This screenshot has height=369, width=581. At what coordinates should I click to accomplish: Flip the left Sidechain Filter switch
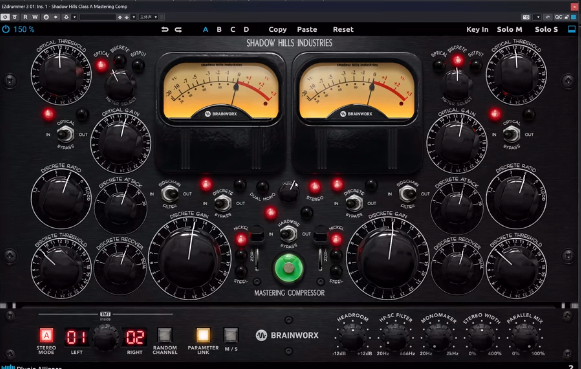coord(170,193)
